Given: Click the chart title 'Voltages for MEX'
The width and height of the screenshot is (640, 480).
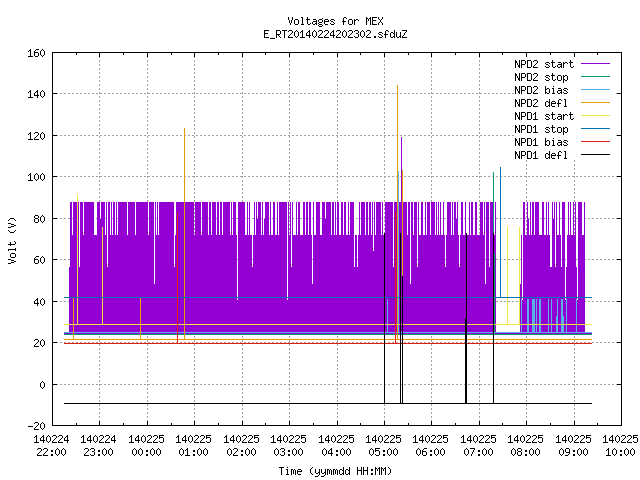Looking at the screenshot, I should (x=335, y=21).
